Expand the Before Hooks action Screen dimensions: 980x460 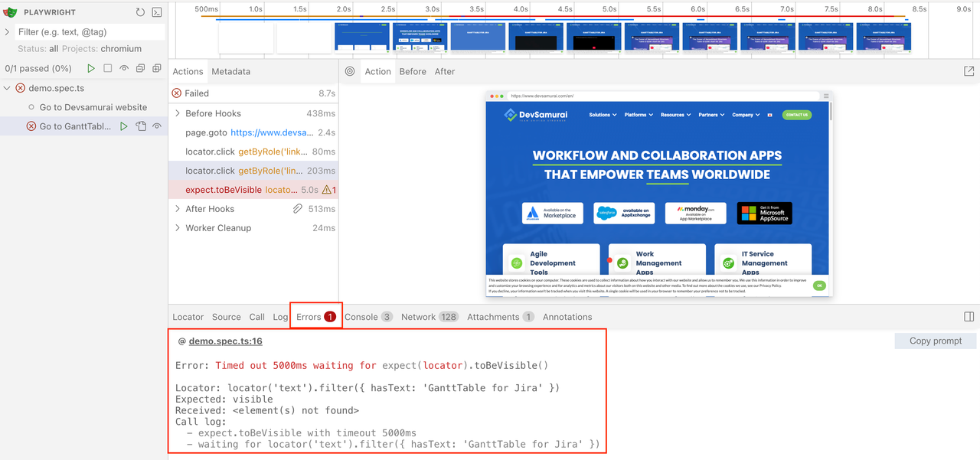tap(178, 113)
